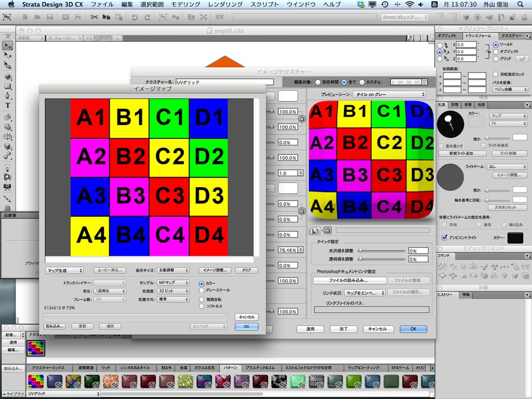
Task: Select the Bone tool
Action: click(7, 156)
